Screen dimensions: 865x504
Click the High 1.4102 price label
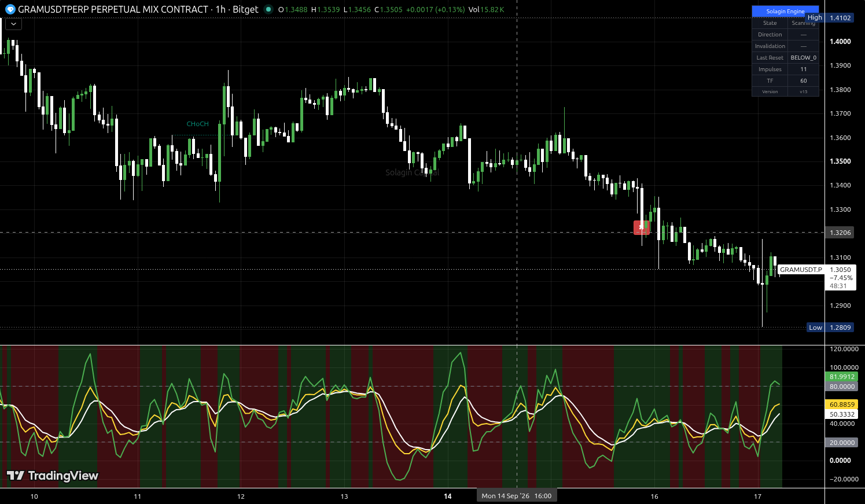coord(830,18)
